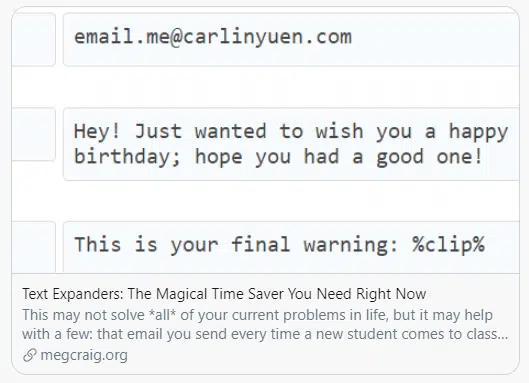529x383 pixels.
Task: Click 'carlinyuen.com' in the email address
Action: (268, 37)
